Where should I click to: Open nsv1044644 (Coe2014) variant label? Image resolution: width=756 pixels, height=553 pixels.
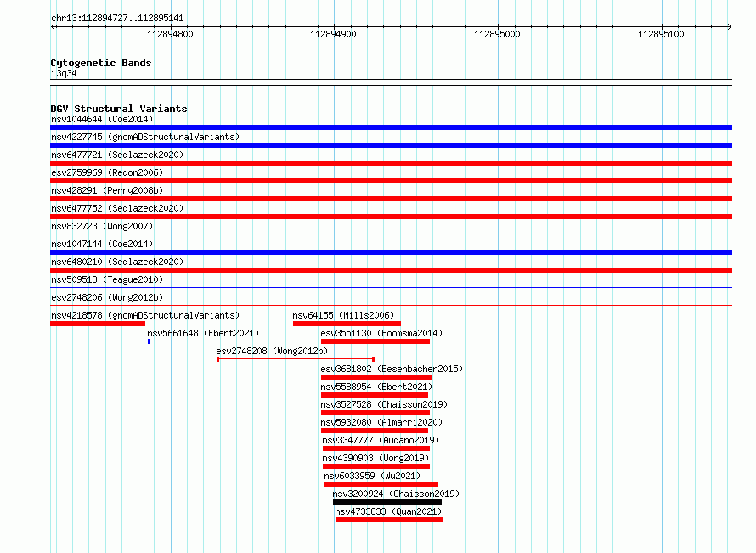coord(102,119)
